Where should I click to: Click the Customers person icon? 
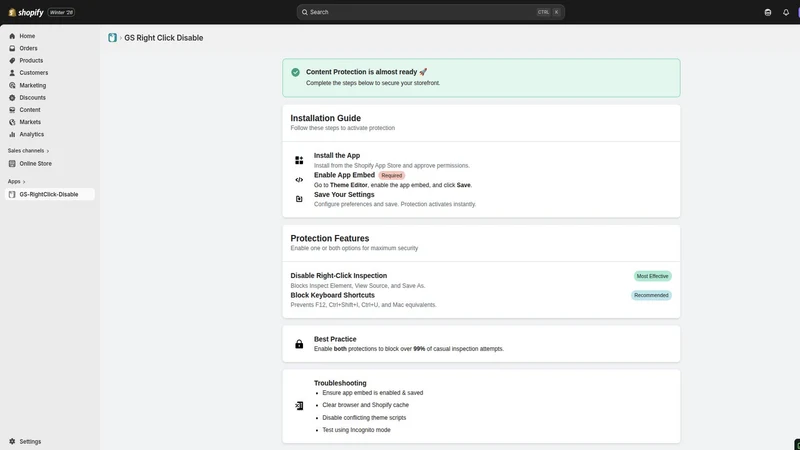12,73
